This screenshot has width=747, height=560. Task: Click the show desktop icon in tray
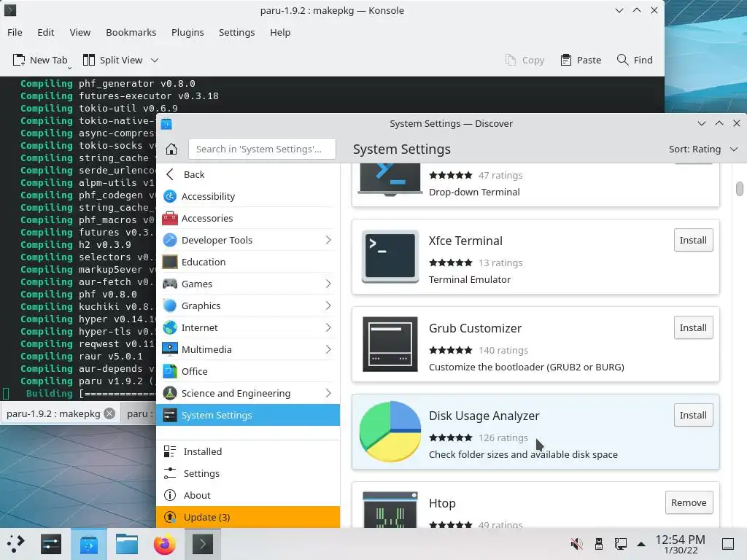(728, 544)
